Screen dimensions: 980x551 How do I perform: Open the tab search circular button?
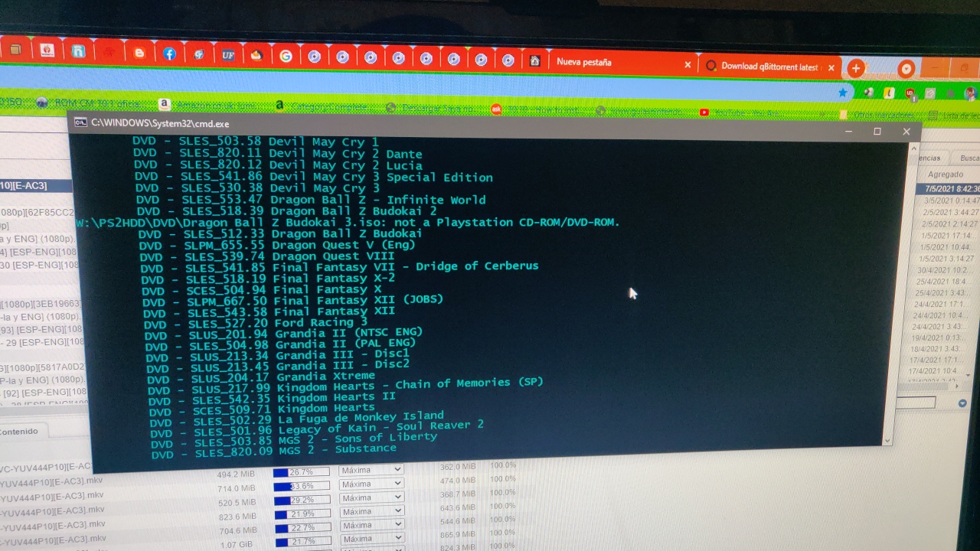(x=906, y=69)
